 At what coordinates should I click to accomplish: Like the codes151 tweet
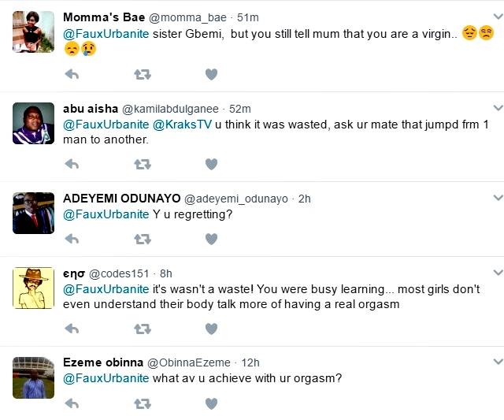[211, 329]
